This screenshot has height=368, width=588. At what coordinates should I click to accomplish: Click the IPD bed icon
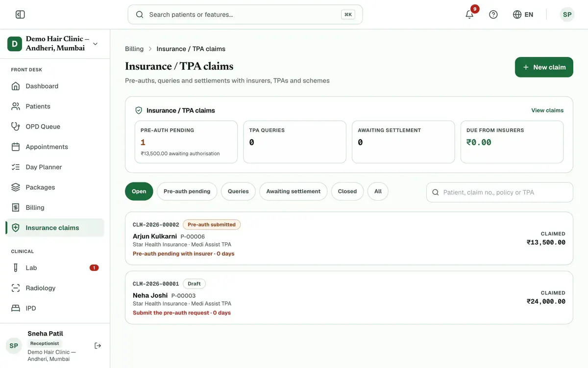(x=16, y=308)
